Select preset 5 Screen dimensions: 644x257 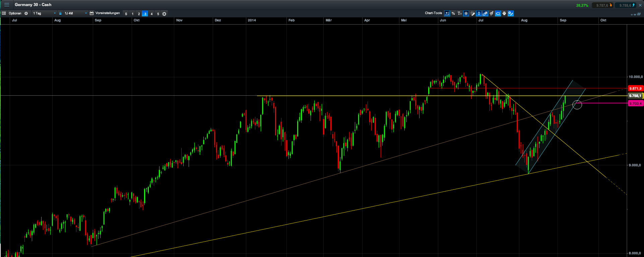(158, 14)
